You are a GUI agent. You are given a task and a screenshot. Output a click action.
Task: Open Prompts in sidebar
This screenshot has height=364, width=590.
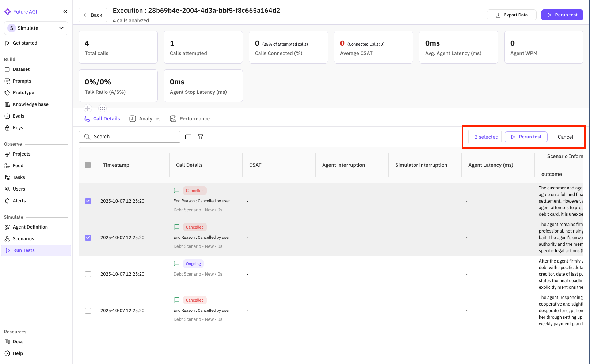point(22,81)
